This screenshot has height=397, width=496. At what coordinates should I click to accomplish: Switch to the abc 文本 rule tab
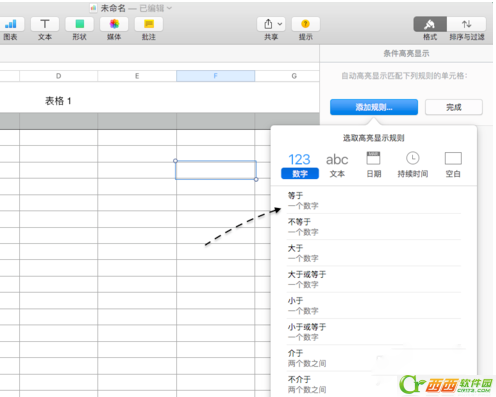[x=337, y=166]
